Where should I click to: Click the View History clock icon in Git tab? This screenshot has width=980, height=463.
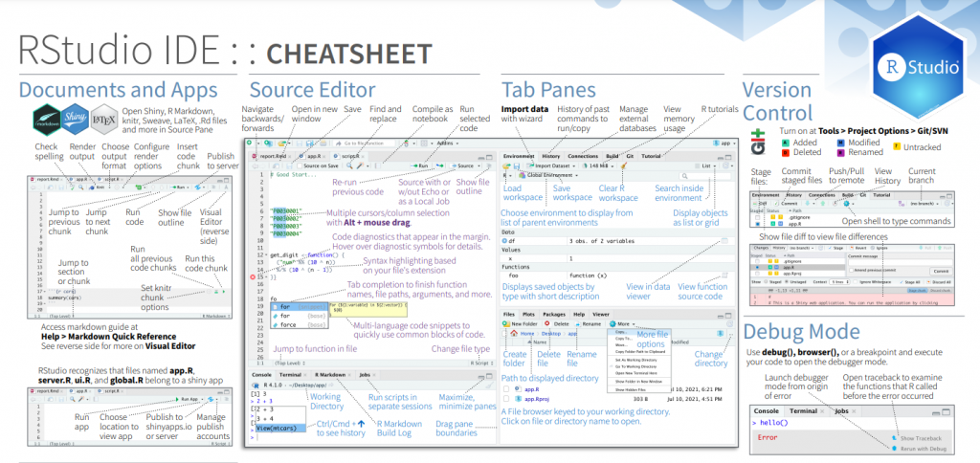point(835,203)
